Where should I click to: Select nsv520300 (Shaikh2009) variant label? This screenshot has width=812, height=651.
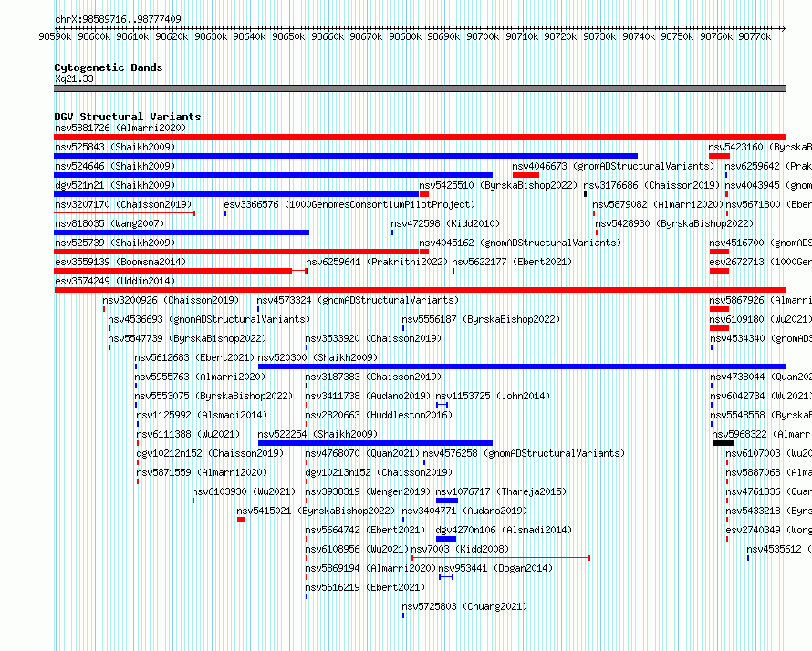[318, 357]
